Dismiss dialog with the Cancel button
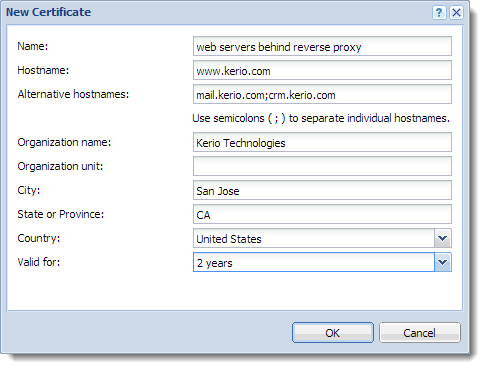Image resolution: width=485 pixels, height=369 pixels. click(x=420, y=333)
